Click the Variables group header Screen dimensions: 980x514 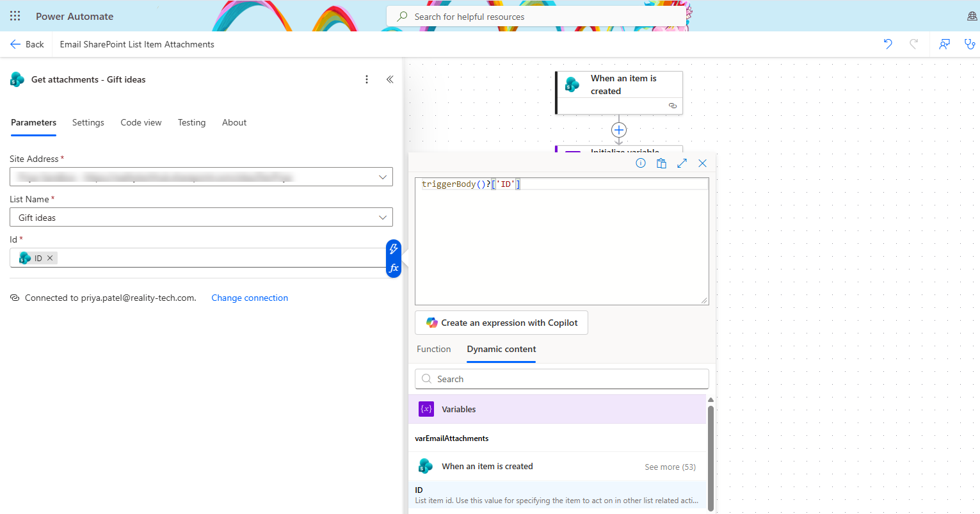[557, 409]
